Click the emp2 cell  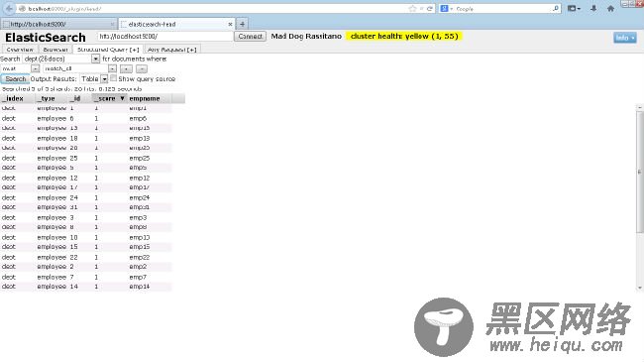click(138, 267)
